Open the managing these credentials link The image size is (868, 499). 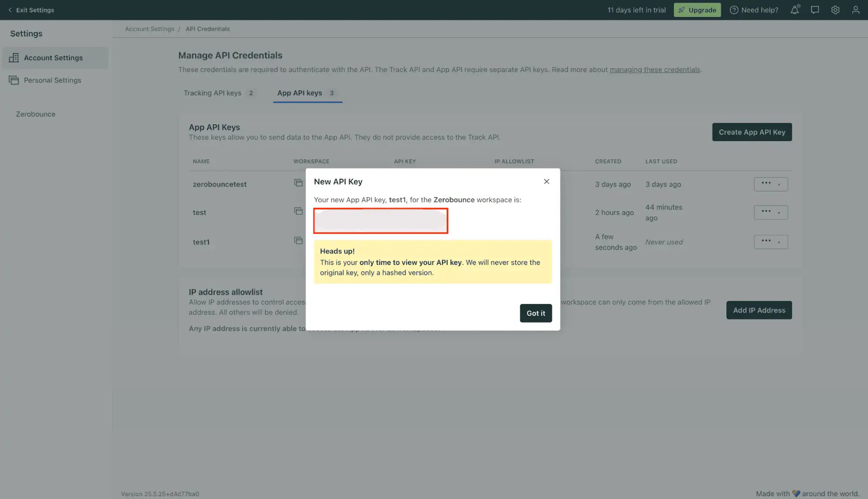click(655, 69)
